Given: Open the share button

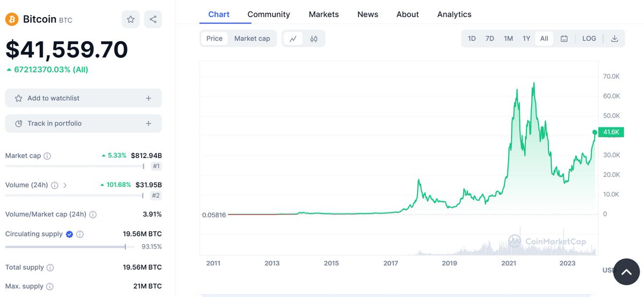Looking at the screenshot, I should click(153, 19).
